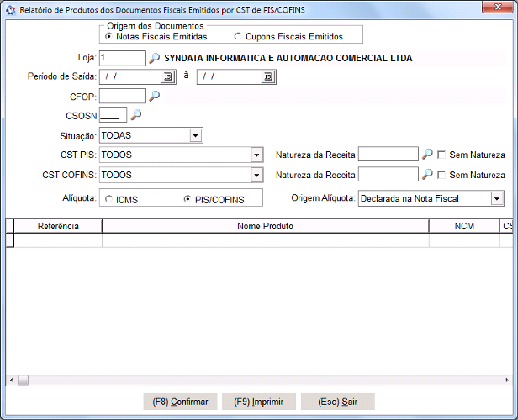Enable Sem Natureza checkbox for CST PIS
The width and height of the screenshot is (518, 420).
[441, 155]
